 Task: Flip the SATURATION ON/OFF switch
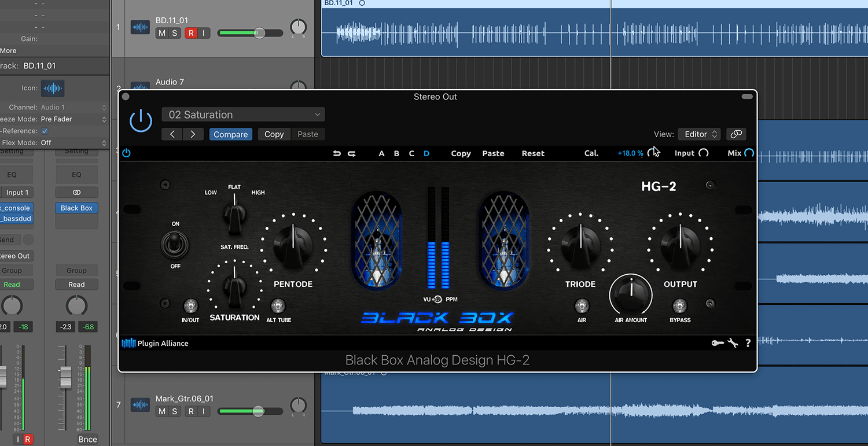pyautogui.click(x=175, y=245)
